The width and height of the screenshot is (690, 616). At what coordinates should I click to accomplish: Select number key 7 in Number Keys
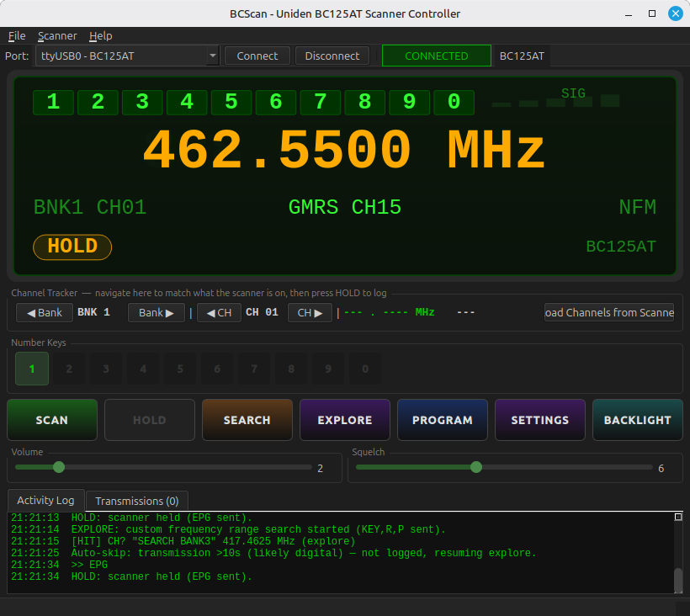254,369
